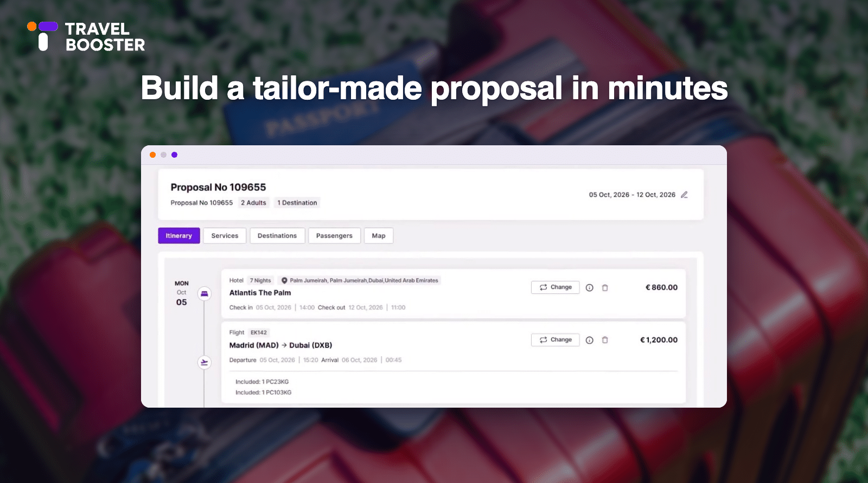Image resolution: width=868 pixels, height=483 pixels.
Task: Switch to the Services tab
Action: 225,236
